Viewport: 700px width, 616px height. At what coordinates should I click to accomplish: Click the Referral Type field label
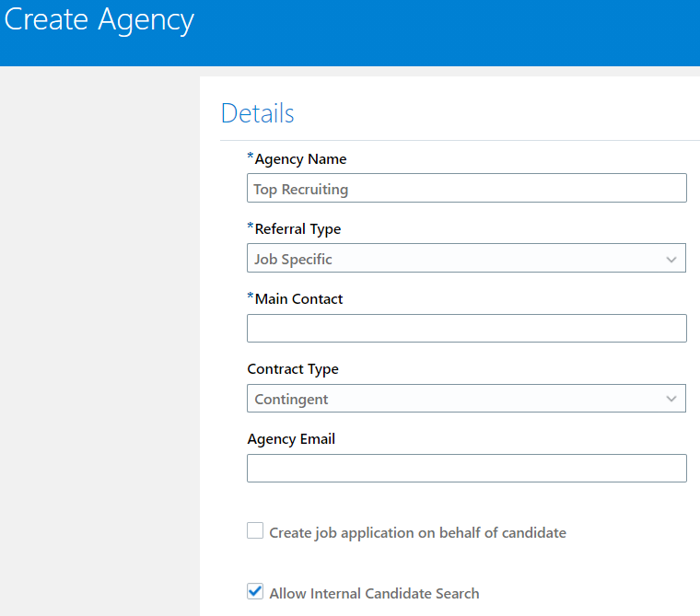click(297, 229)
